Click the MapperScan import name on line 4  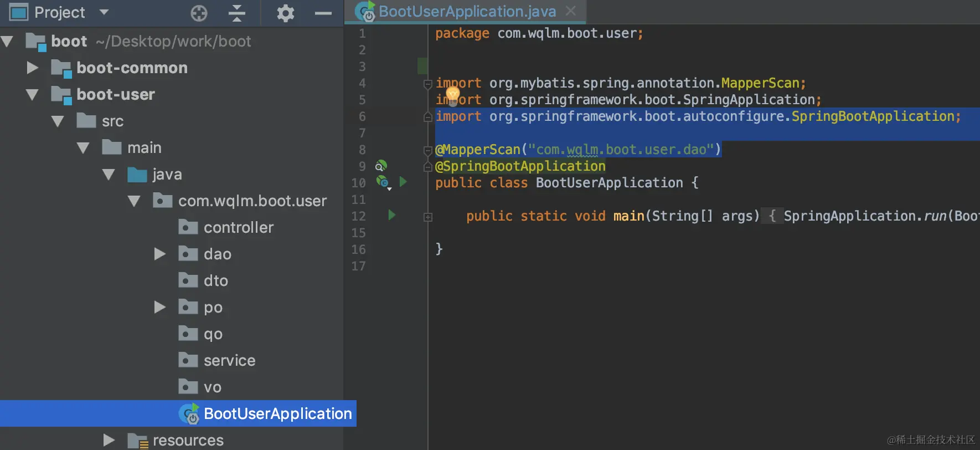pyautogui.click(x=760, y=83)
